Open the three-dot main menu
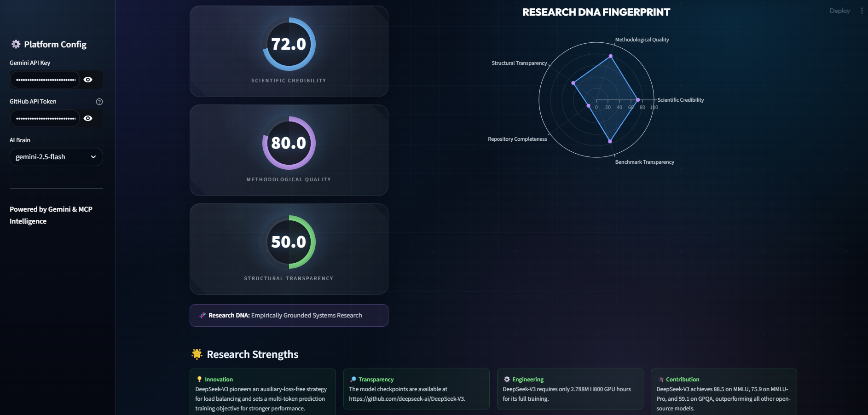 (x=862, y=11)
